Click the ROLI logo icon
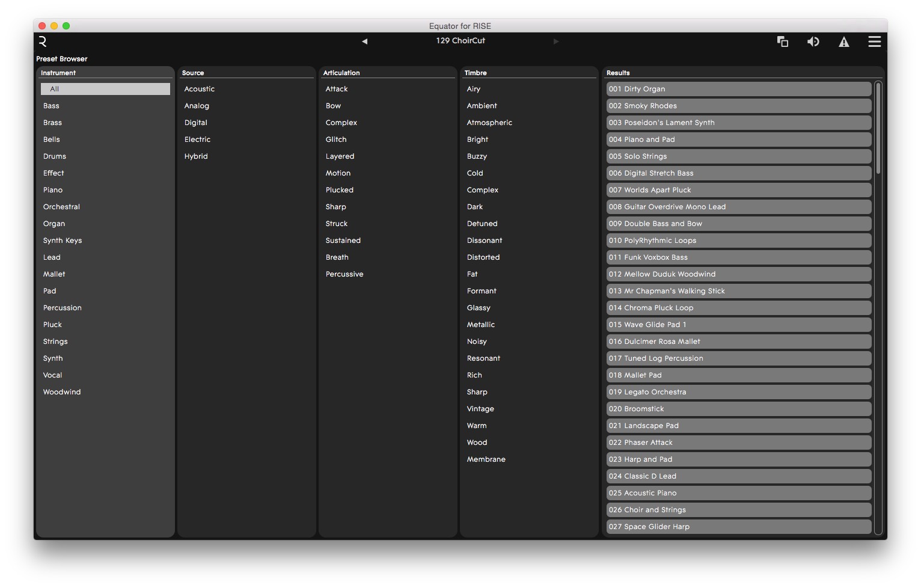Screen dimensions: 921x588 (x=43, y=41)
